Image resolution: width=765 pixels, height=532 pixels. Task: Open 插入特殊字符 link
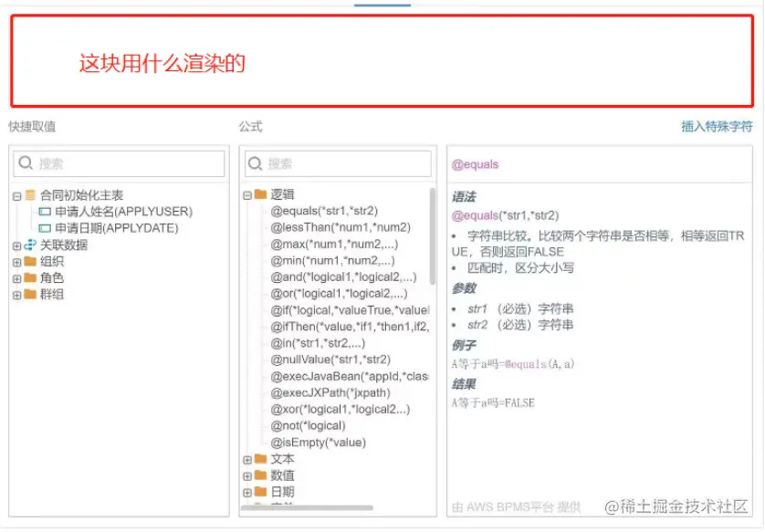717,126
